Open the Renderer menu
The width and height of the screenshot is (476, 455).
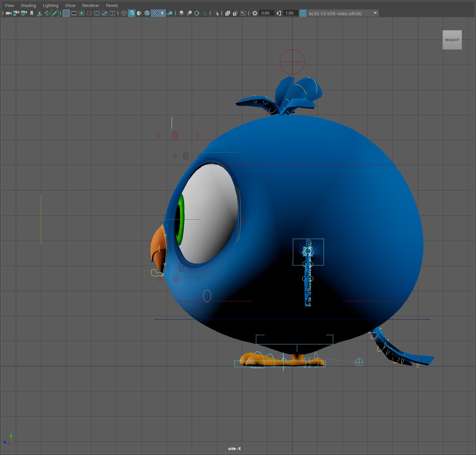point(91,5)
